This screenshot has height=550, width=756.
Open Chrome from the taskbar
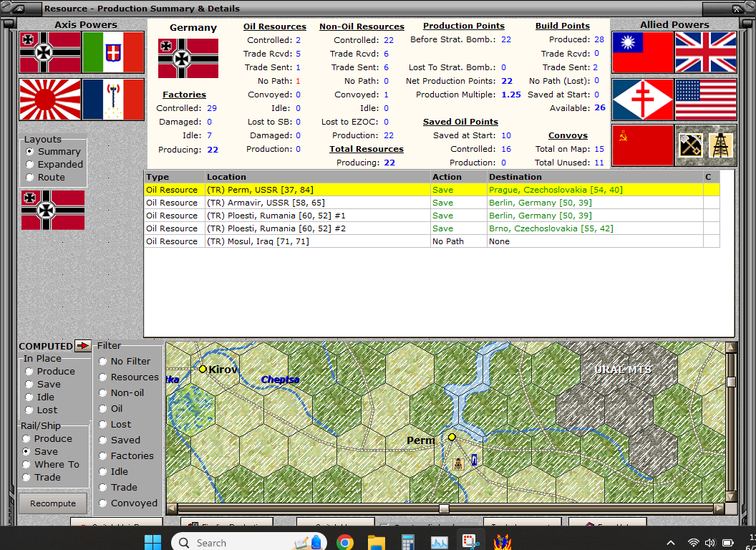click(x=345, y=542)
